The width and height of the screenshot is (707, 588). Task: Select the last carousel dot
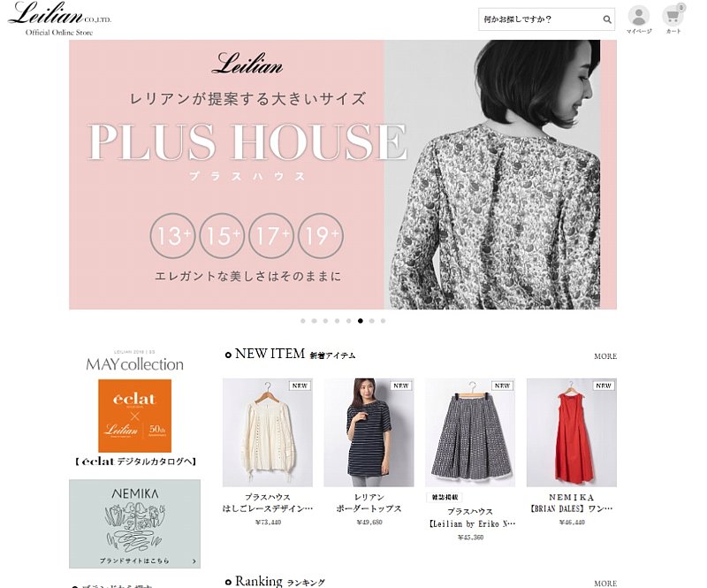point(383,321)
